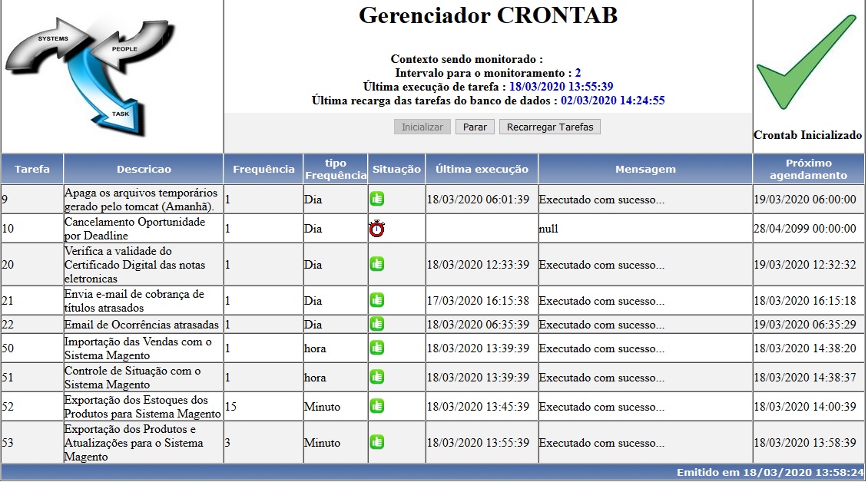
Task: Click the green success icon for task 9
Action: click(377, 198)
